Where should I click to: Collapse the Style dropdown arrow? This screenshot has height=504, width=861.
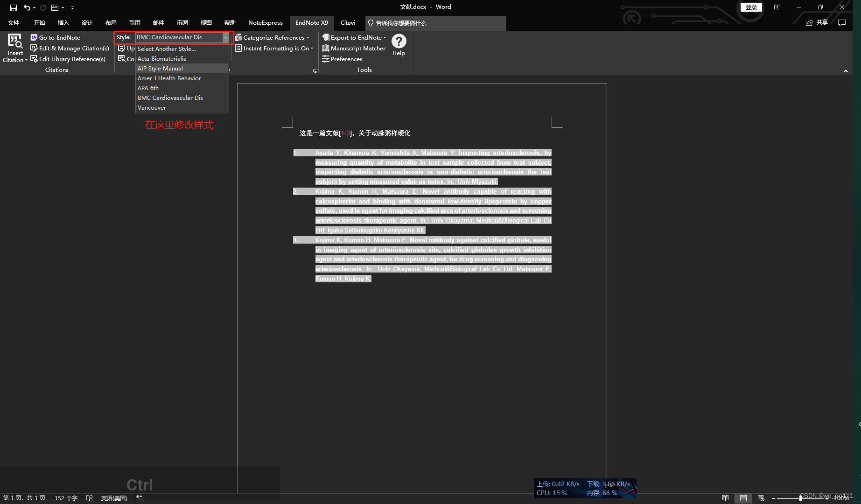point(225,37)
